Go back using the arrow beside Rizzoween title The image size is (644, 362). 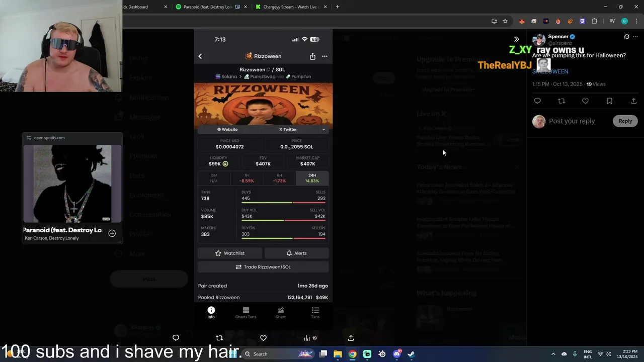click(200, 56)
